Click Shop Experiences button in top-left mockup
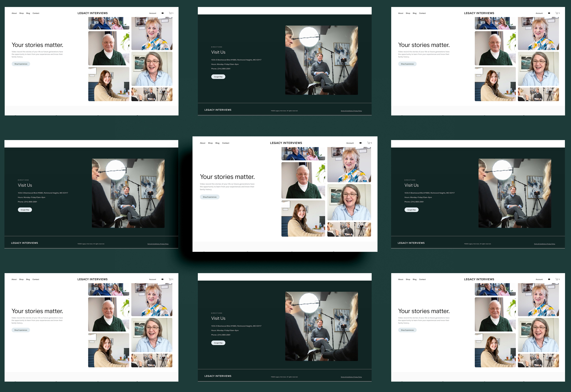 21,64
